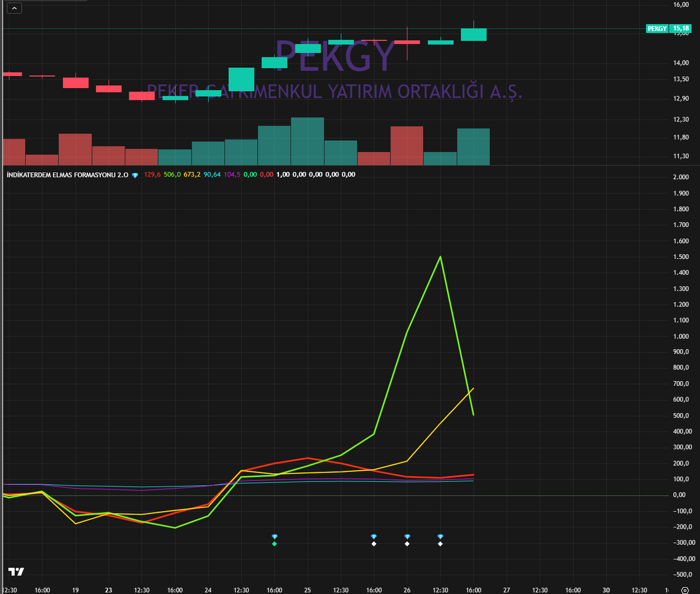Click the 500,0 indicator scale label

(681, 415)
